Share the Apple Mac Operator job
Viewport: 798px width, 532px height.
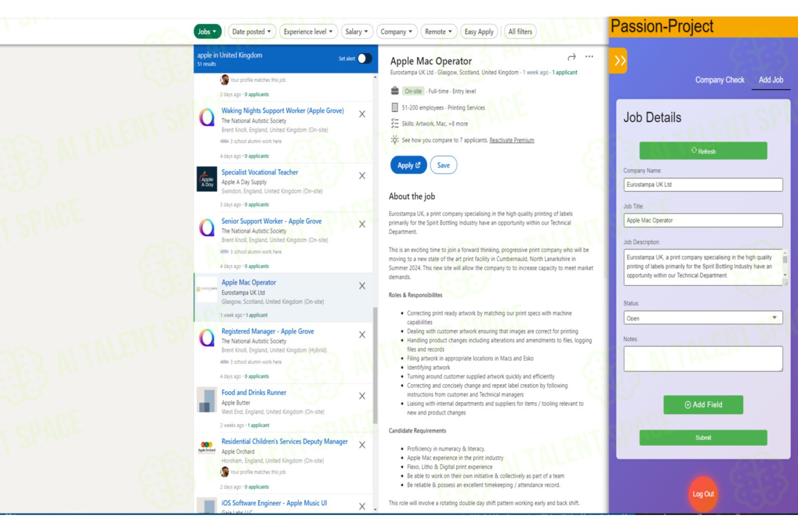click(x=572, y=57)
